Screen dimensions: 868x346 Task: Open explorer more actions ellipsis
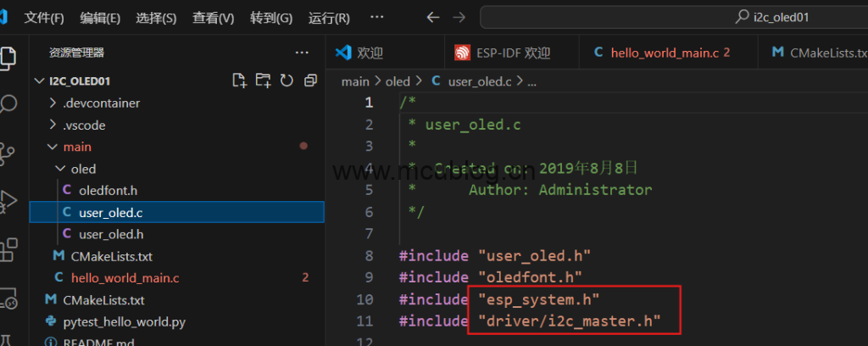(x=301, y=53)
